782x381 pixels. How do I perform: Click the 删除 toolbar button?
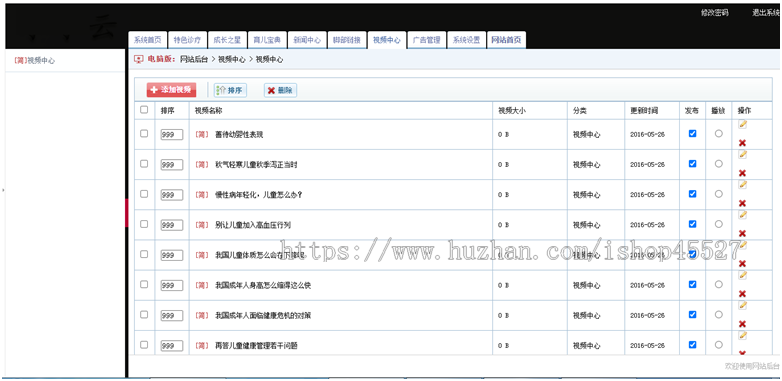point(280,90)
